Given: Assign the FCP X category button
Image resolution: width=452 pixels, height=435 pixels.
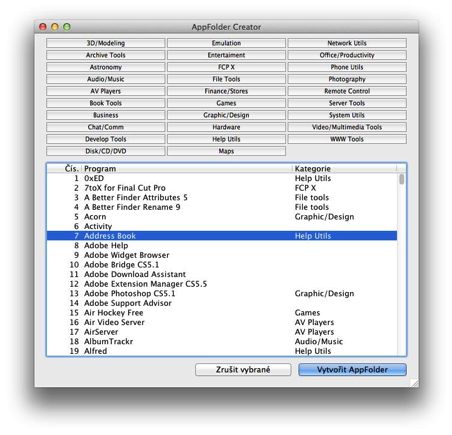Looking at the screenshot, I should (226, 67).
